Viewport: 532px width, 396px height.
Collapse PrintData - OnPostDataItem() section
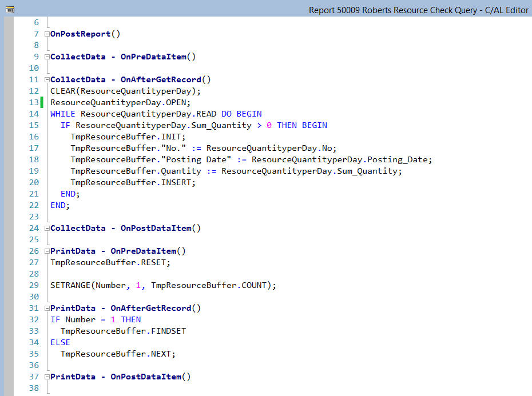tap(47, 377)
